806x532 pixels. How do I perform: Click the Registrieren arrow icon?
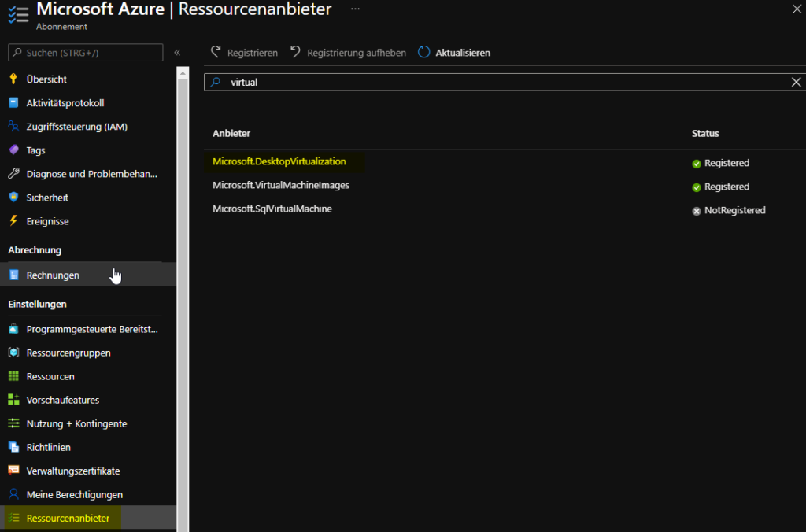(216, 52)
